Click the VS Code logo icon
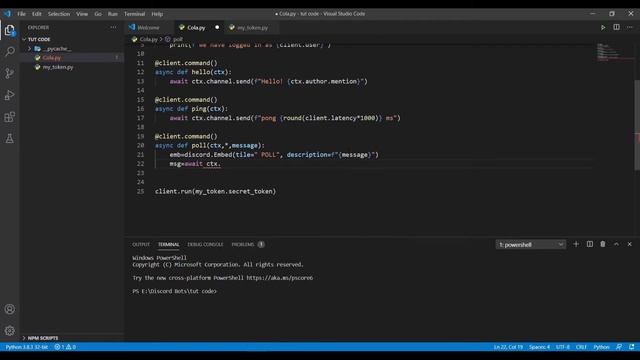 pos(7,13)
